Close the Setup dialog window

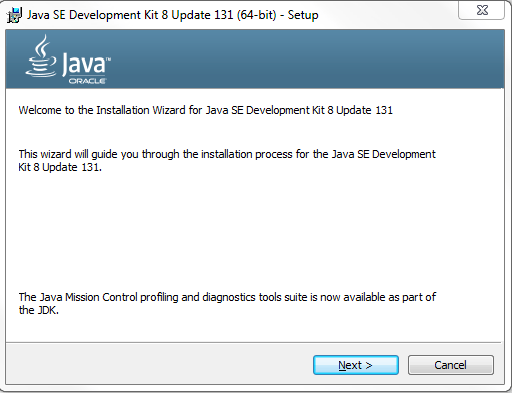tap(482, 10)
